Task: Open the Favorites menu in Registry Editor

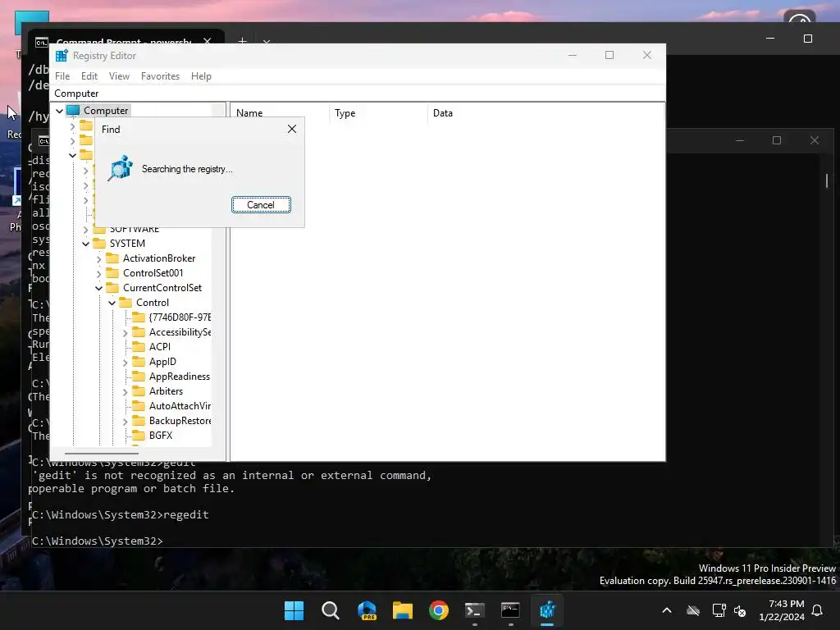Action: (160, 76)
